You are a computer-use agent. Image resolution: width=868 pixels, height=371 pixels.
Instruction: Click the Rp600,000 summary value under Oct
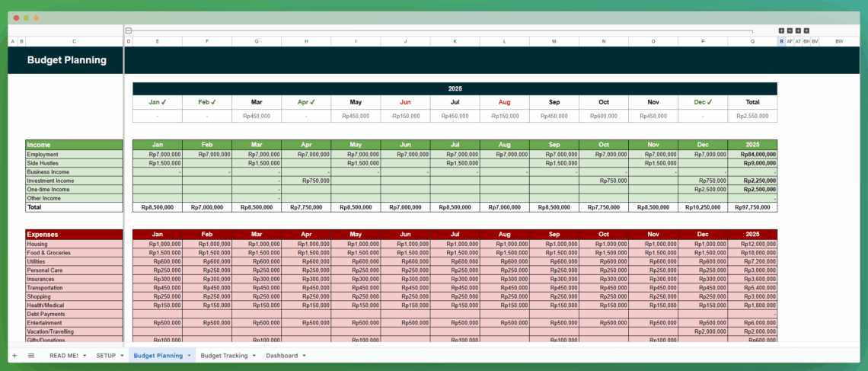(604, 117)
